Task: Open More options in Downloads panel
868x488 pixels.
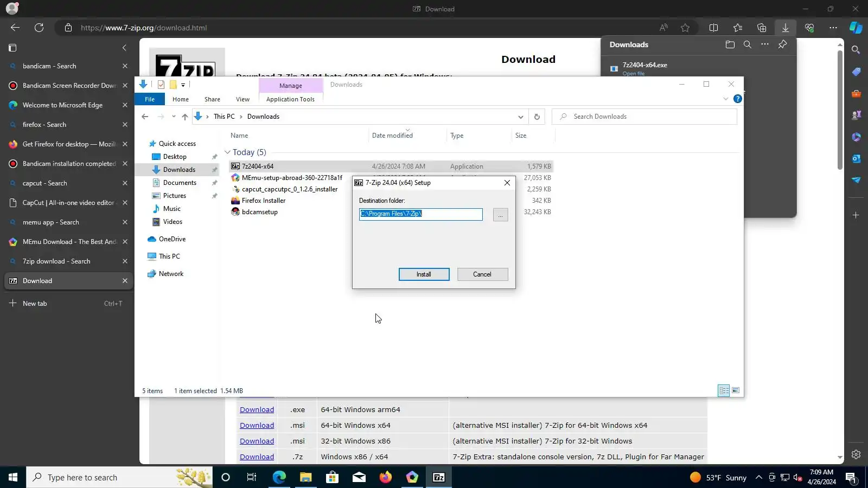Action: (x=764, y=44)
